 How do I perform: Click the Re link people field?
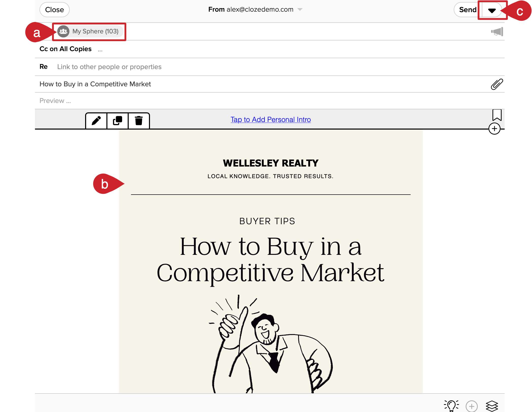point(270,67)
